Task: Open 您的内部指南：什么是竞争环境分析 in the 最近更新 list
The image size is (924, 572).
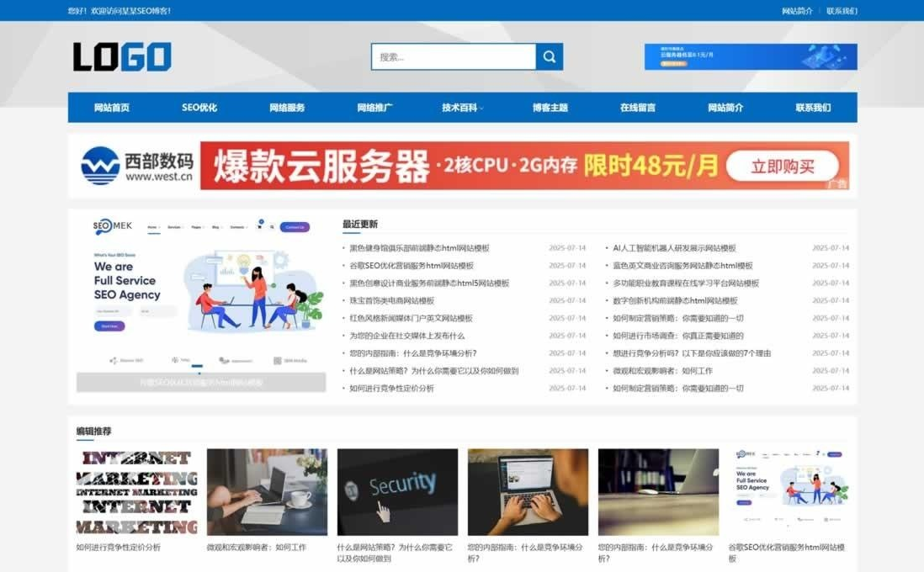Action: [413, 353]
